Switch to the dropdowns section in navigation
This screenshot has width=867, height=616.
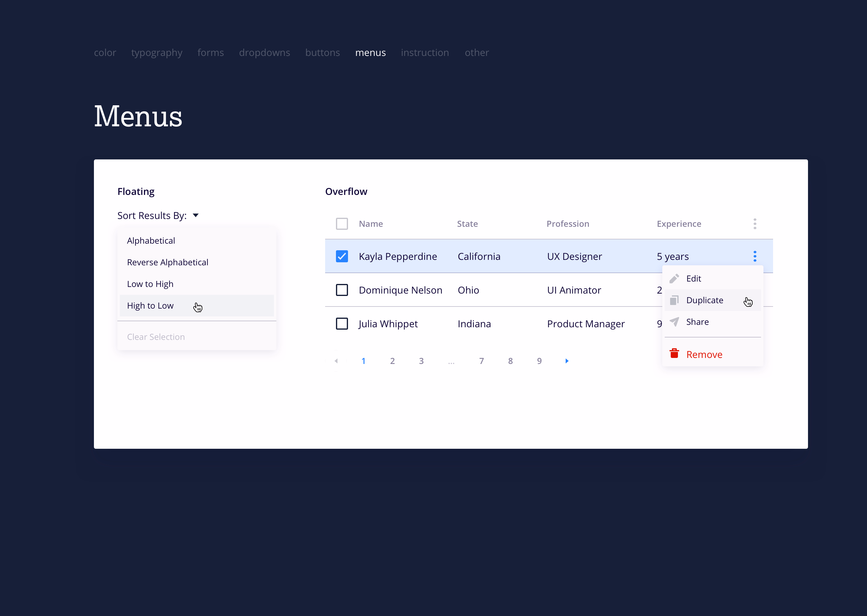pyautogui.click(x=265, y=52)
